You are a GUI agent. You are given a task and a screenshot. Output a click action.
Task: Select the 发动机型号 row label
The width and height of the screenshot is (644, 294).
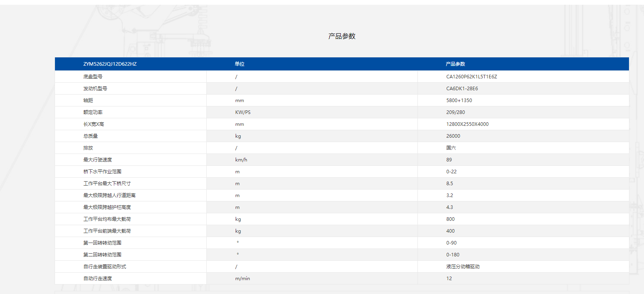(x=95, y=89)
